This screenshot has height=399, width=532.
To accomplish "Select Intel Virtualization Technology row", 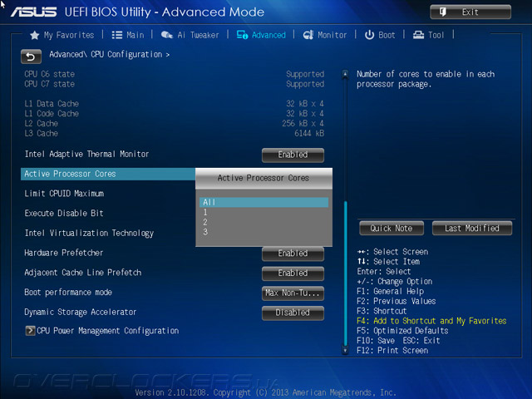I will [89, 233].
